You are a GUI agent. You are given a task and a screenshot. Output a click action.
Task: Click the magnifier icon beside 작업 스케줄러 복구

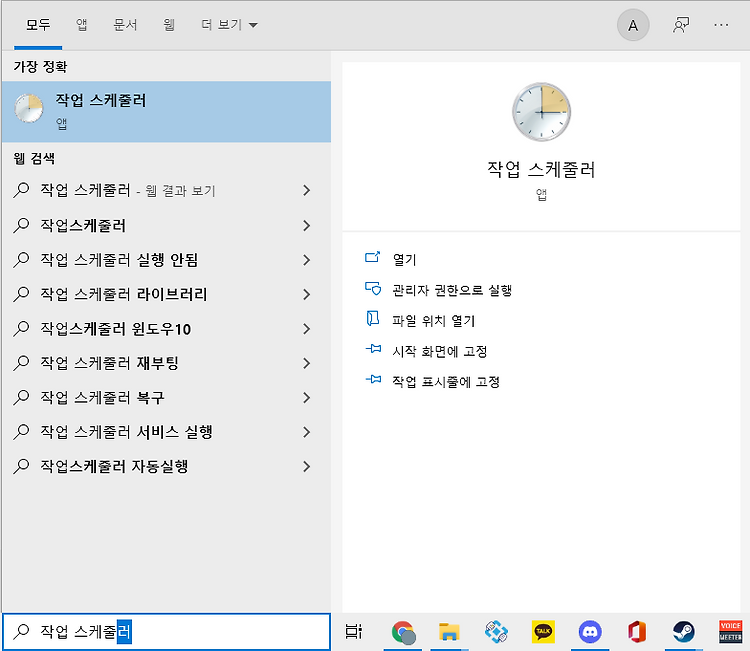click(x=22, y=397)
